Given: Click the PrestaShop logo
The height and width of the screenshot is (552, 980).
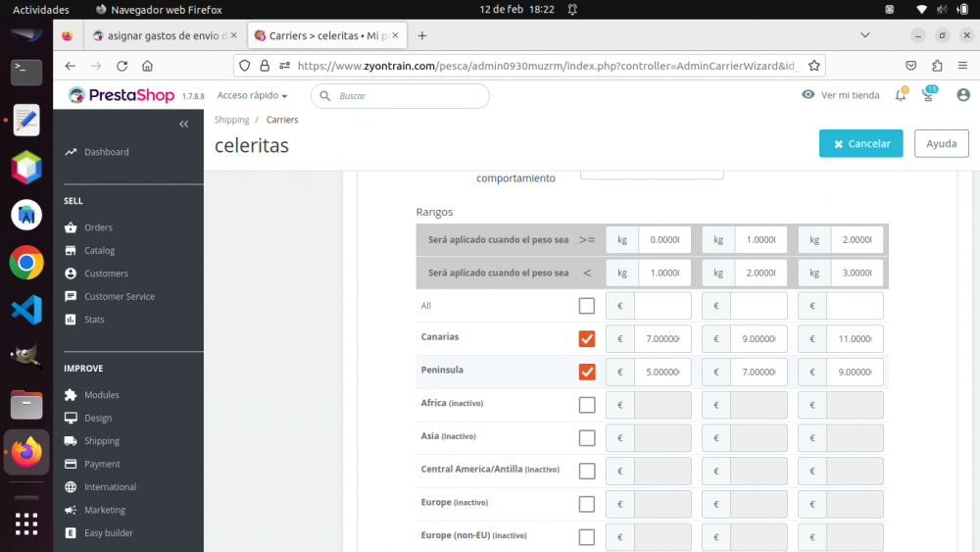Looking at the screenshot, I should click(122, 95).
